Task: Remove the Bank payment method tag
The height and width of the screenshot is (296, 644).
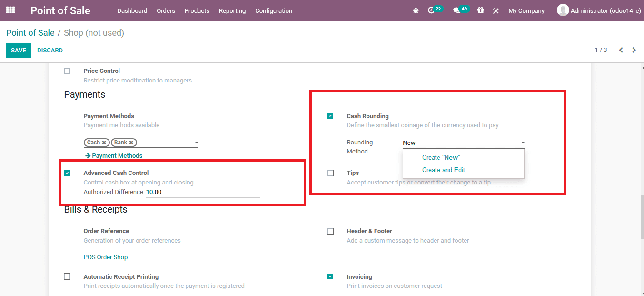Action: [131, 143]
